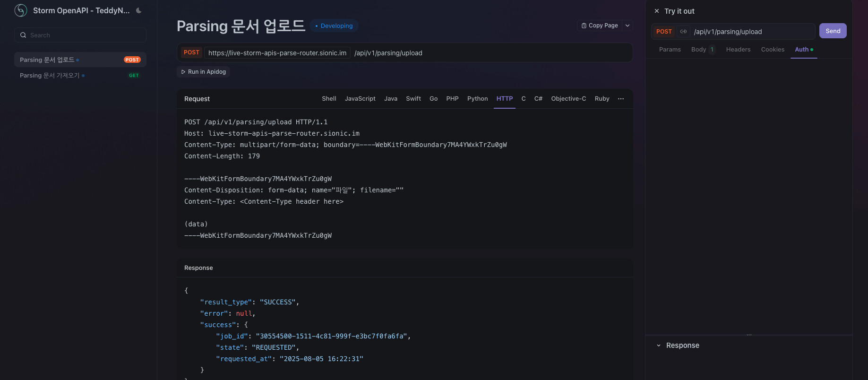Image resolution: width=868 pixels, height=380 pixels.
Task: Open the Headers tab
Action: (738, 50)
